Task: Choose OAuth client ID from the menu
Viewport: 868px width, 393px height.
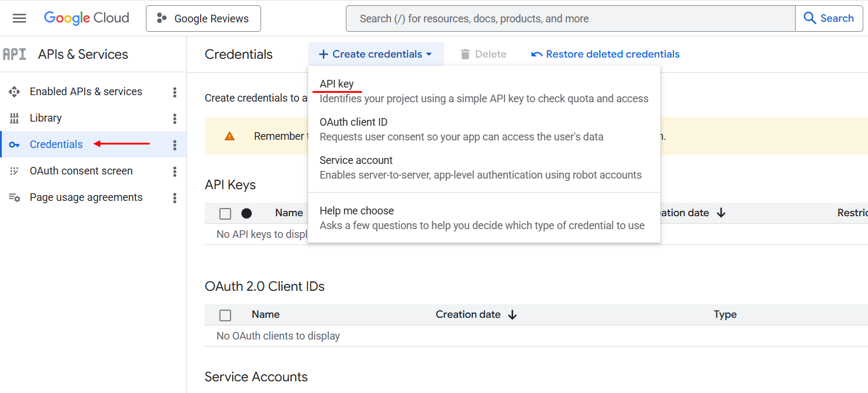Action: coord(484,129)
